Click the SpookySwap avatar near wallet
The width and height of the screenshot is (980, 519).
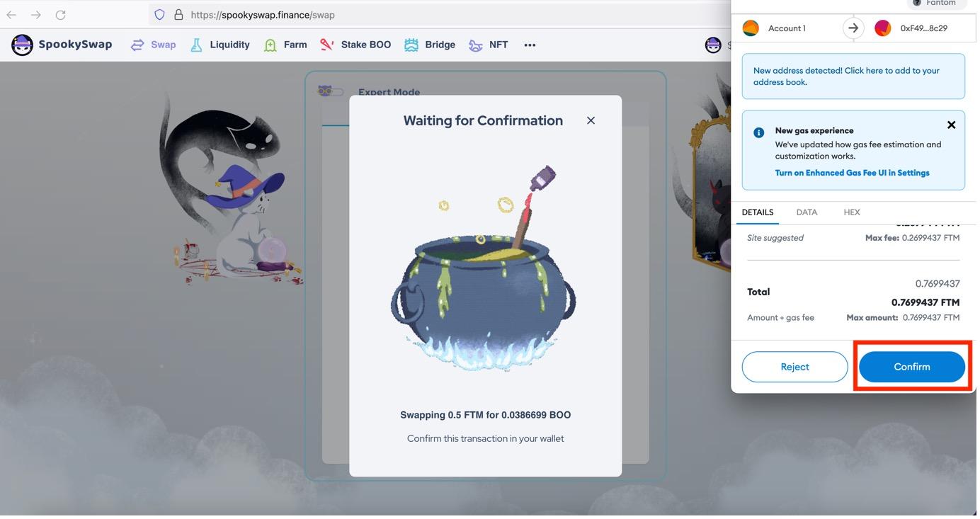[713, 45]
